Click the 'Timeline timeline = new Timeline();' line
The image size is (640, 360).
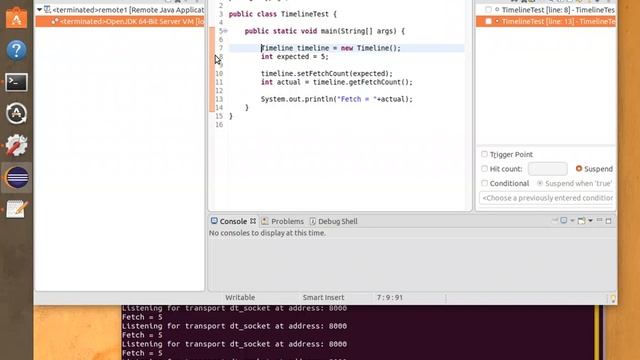click(331, 48)
